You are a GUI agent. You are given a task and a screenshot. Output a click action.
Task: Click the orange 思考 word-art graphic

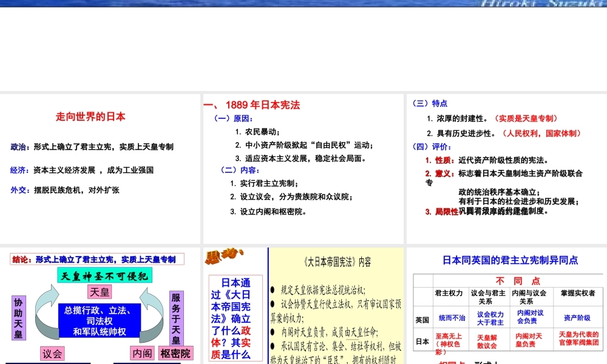(x=224, y=257)
